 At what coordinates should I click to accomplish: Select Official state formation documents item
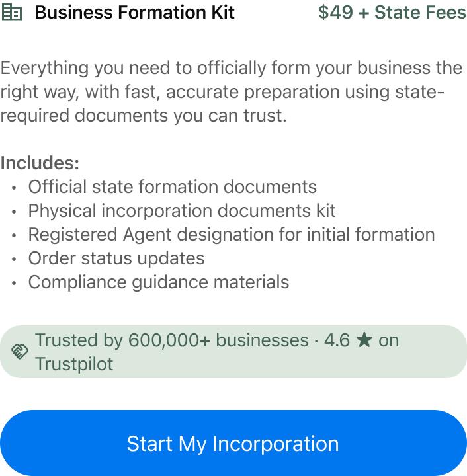coord(172,187)
